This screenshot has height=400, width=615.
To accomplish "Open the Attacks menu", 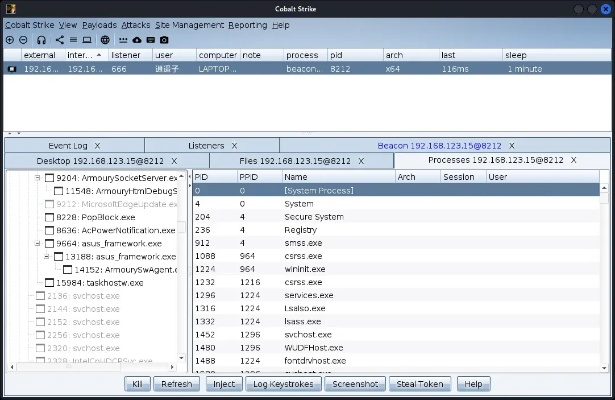I will point(134,24).
